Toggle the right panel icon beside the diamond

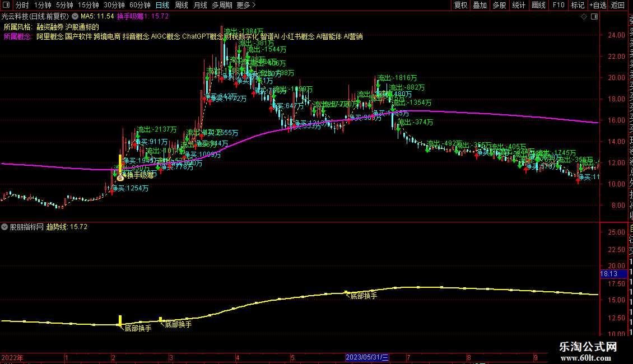pyautogui.click(x=594, y=17)
